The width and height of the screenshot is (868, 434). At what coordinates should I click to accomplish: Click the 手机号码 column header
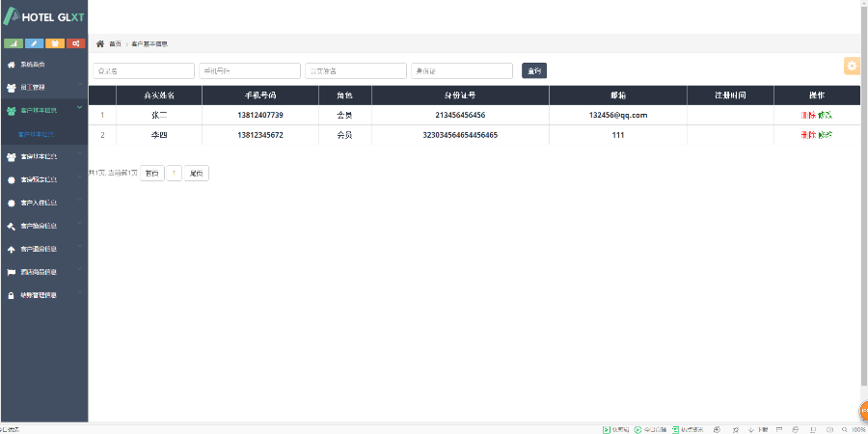point(260,95)
